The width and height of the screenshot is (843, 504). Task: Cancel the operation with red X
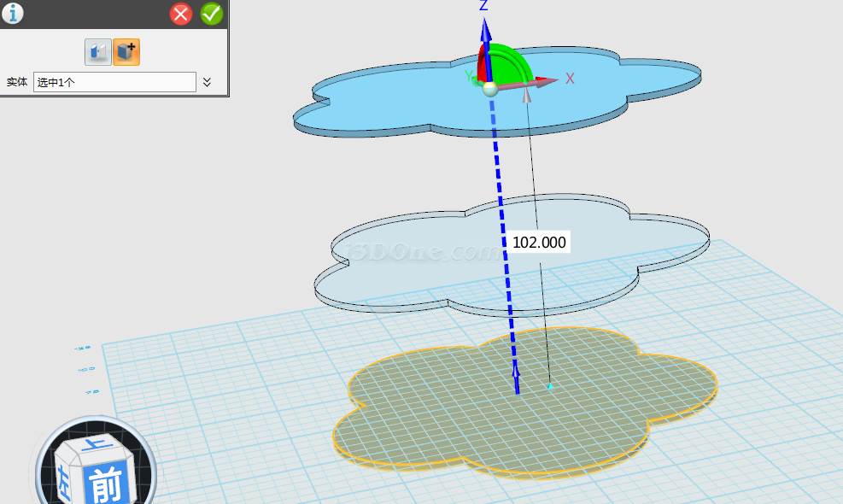tap(181, 14)
